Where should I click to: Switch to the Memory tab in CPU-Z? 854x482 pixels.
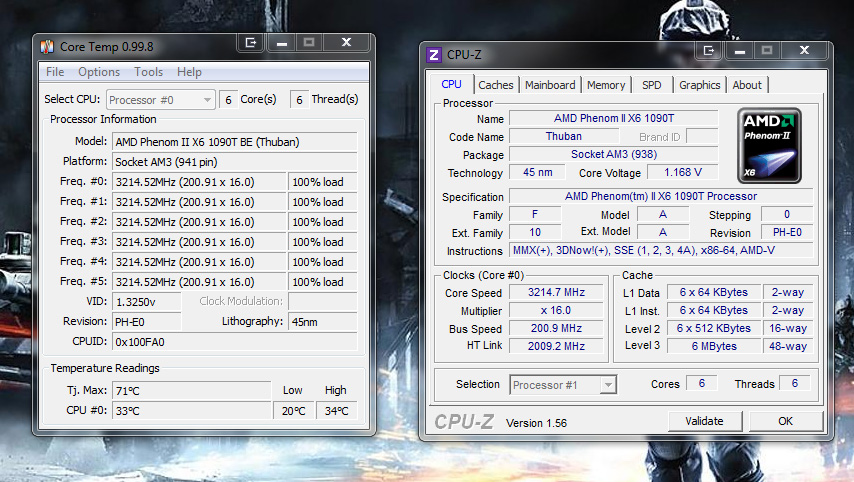pos(606,85)
